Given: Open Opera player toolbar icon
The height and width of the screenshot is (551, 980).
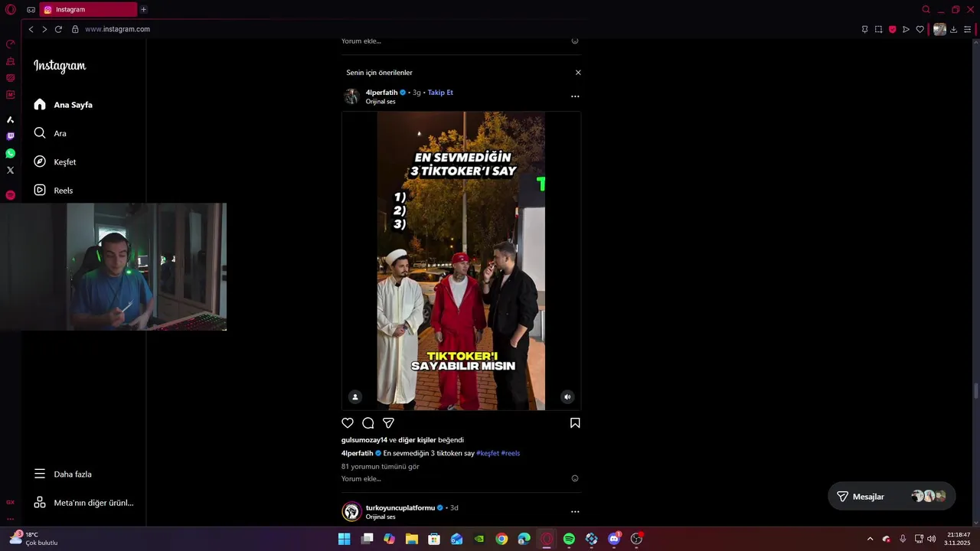Looking at the screenshot, I should (906, 29).
